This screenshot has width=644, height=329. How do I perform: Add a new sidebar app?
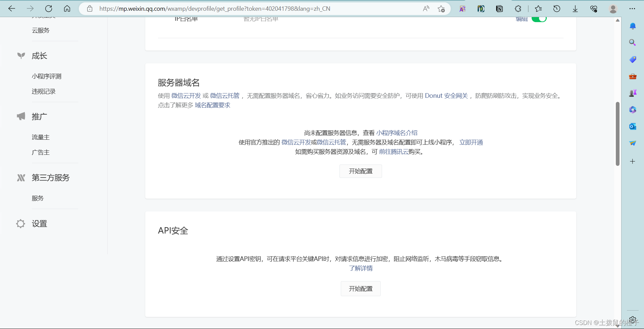[633, 161]
